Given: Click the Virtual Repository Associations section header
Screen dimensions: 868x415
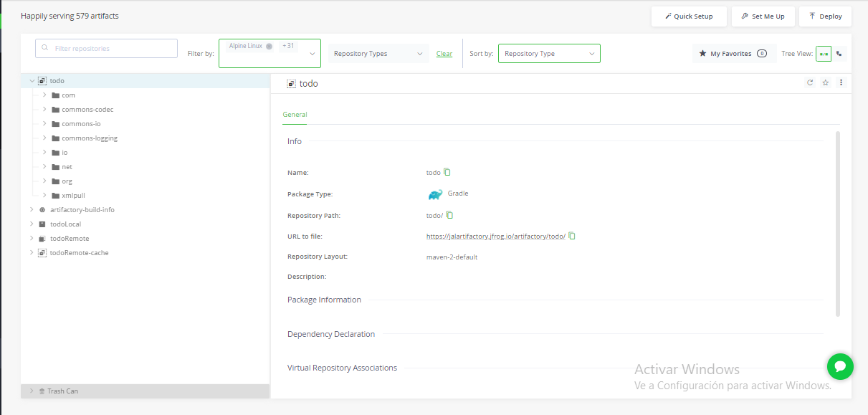Looking at the screenshot, I should (x=342, y=368).
